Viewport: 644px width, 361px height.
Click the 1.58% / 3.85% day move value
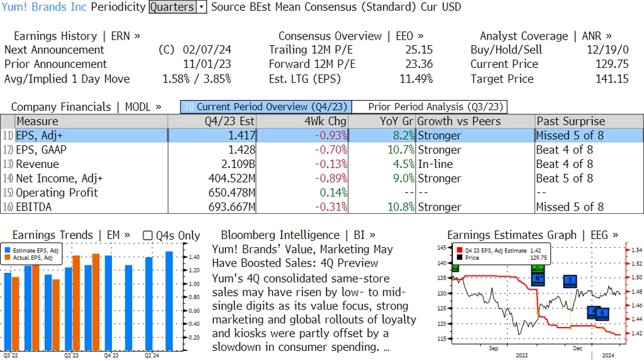197,79
